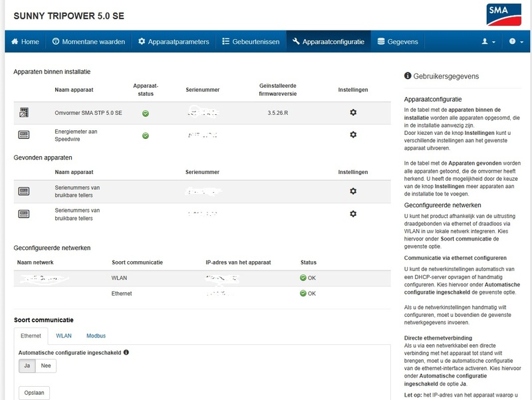This screenshot has height=400, width=532.
Task: Click meter icon of last Serienummers van bruikbare tellers row
Action: (24, 214)
